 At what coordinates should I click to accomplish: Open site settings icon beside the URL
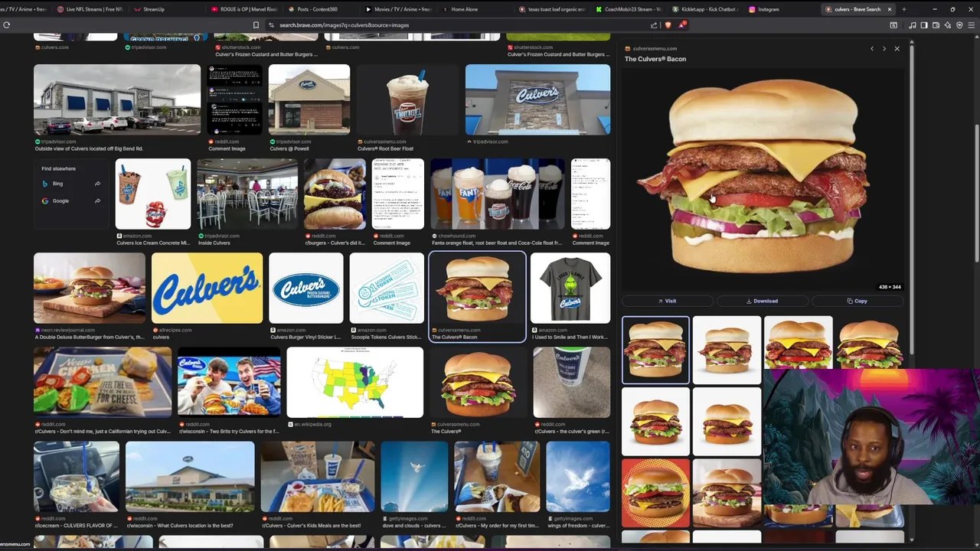pos(271,24)
